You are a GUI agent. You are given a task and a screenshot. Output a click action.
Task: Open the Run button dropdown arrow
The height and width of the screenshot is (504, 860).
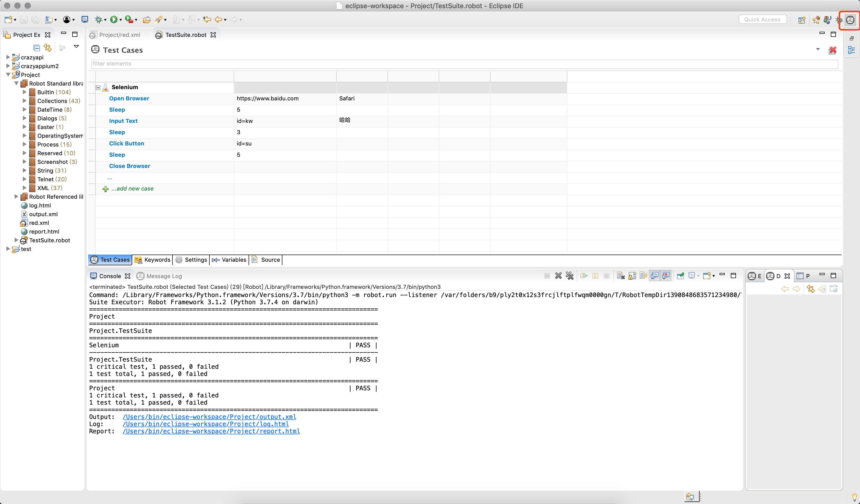click(120, 20)
